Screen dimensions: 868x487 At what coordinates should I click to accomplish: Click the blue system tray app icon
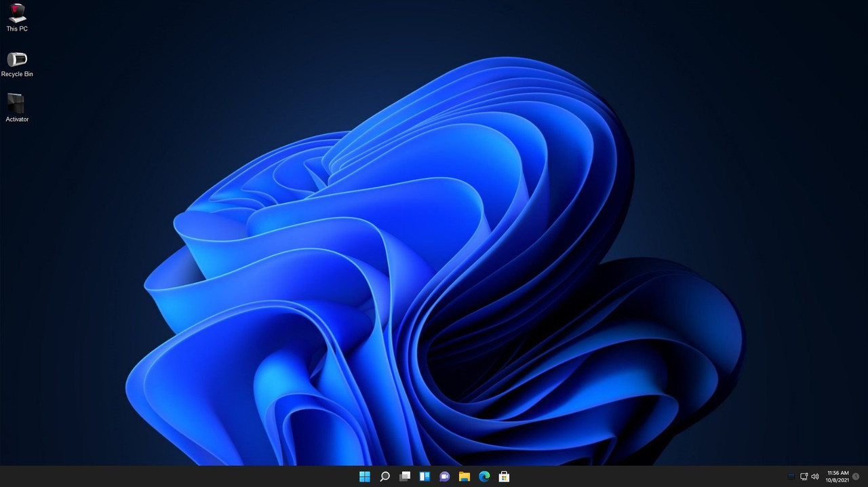(x=791, y=476)
